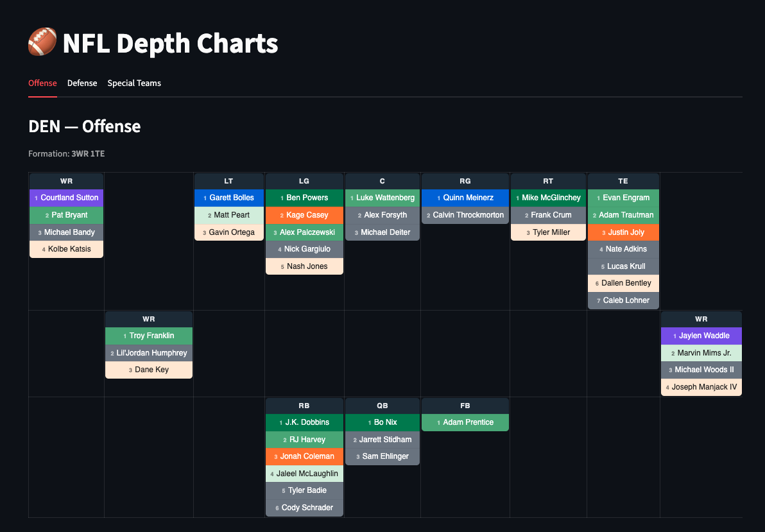Click Michael Woods II entry

tap(701, 370)
